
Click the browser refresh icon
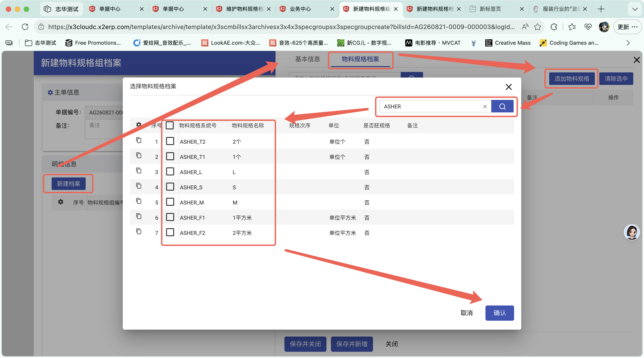click(25, 27)
